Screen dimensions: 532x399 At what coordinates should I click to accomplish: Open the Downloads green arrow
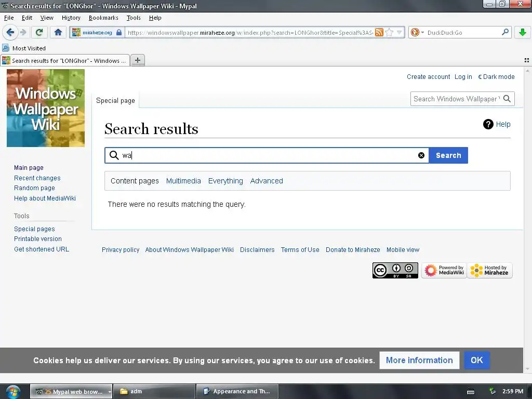pyautogui.click(x=523, y=33)
